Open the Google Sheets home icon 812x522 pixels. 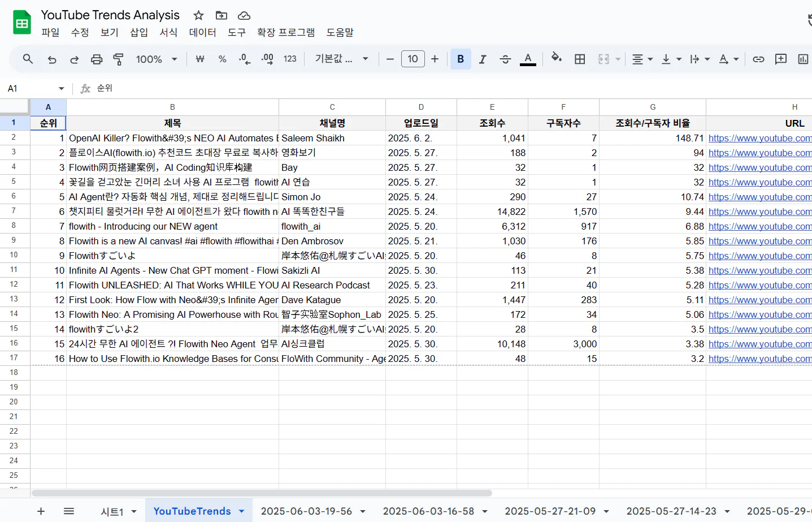click(x=22, y=23)
